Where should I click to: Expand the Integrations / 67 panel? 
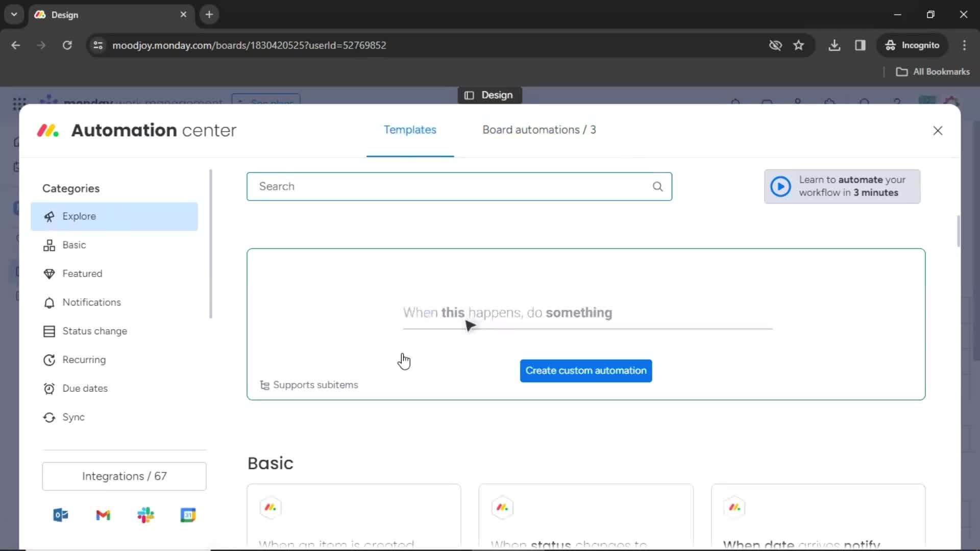pyautogui.click(x=124, y=475)
